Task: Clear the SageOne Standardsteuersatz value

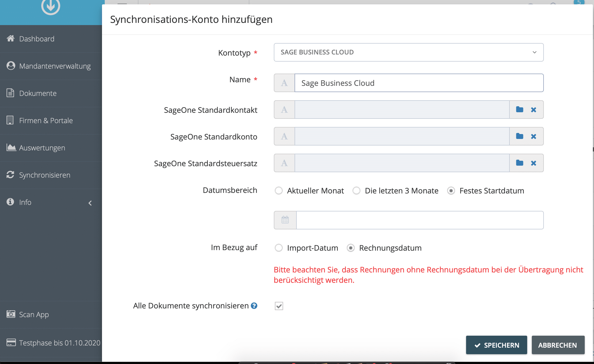Action: pyautogui.click(x=533, y=163)
